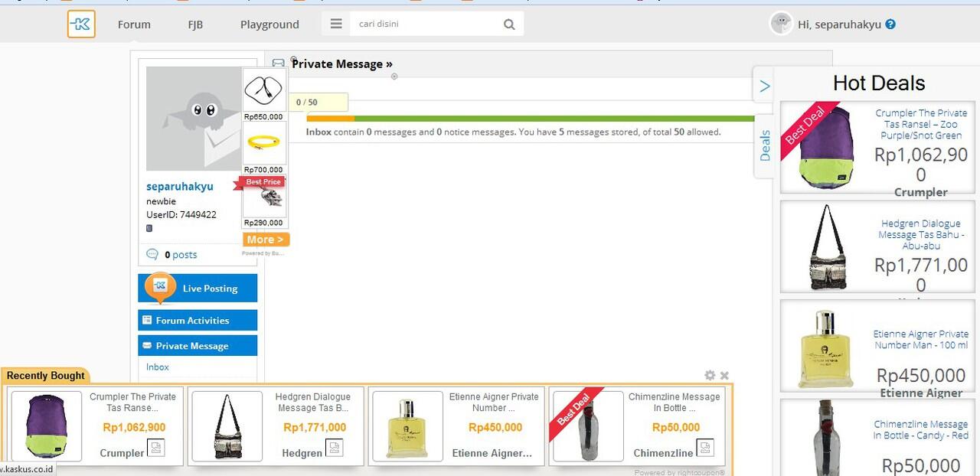
Task: Go to the FJB tab
Action: coord(195,24)
